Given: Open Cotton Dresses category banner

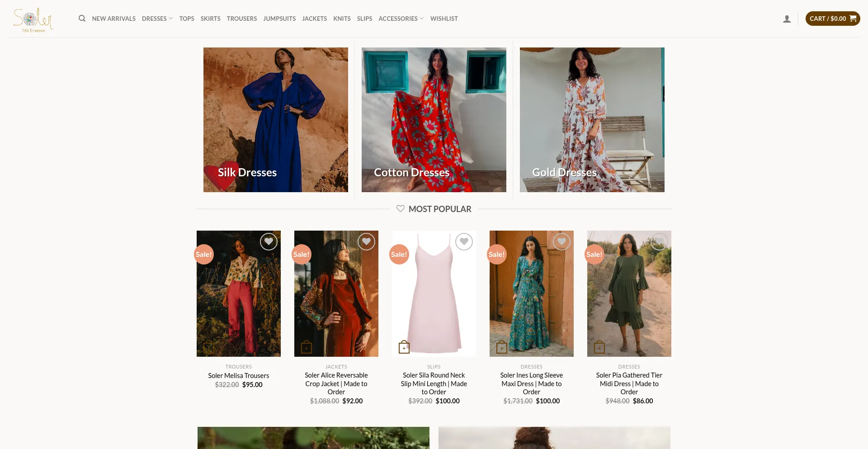Looking at the screenshot, I should click(434, 120).
